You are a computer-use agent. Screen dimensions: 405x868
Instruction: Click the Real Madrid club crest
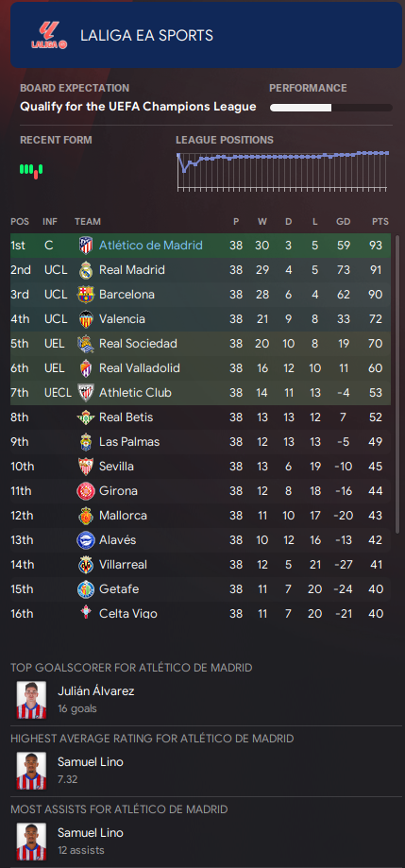(86, 270)
